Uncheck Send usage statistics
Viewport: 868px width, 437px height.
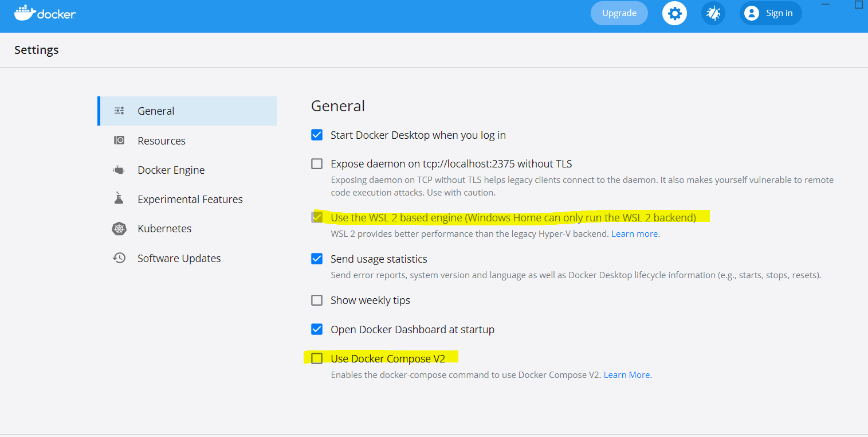[317, 259]
